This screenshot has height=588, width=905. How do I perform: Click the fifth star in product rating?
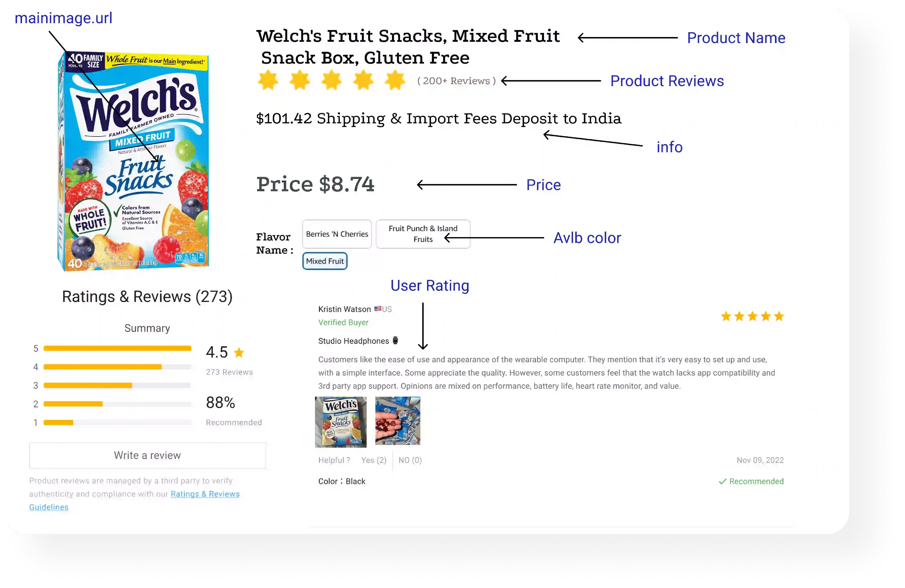pyautogui.click(x=395, y=80)
